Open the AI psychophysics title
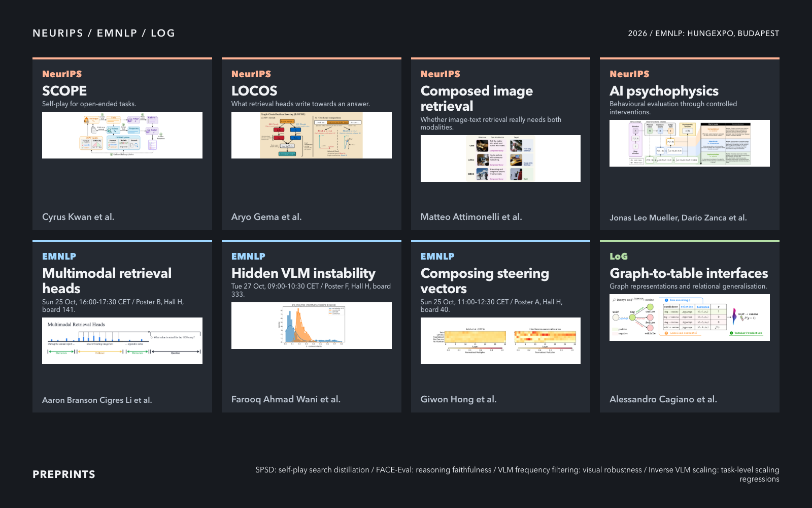Viewport: 812px width, 508px height. (664, 91)
